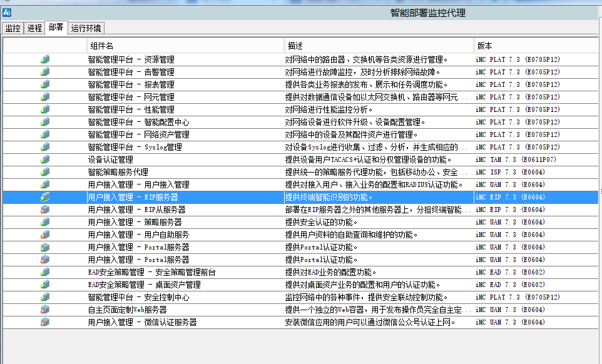Image resolution: width=602 pixels, height=364 pixels.
Task: Select row 智能管理平台 - 智能配置中心
Action: coord(300,122)
